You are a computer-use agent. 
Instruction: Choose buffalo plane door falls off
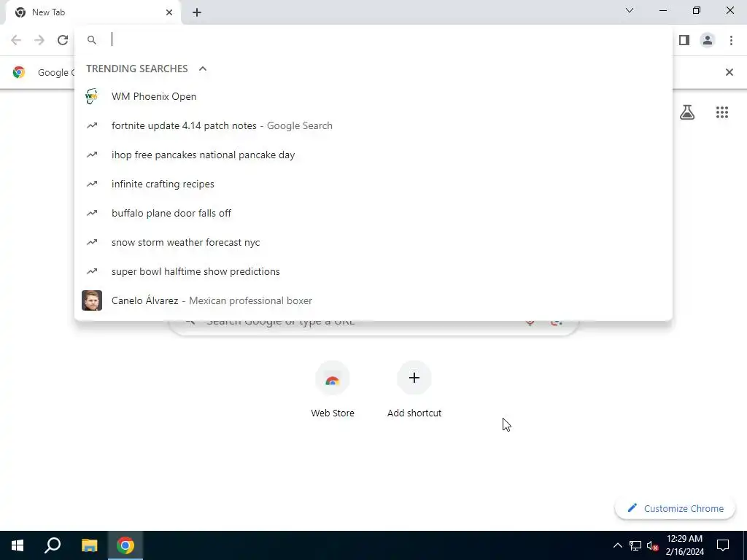click(x=373, y=213)
